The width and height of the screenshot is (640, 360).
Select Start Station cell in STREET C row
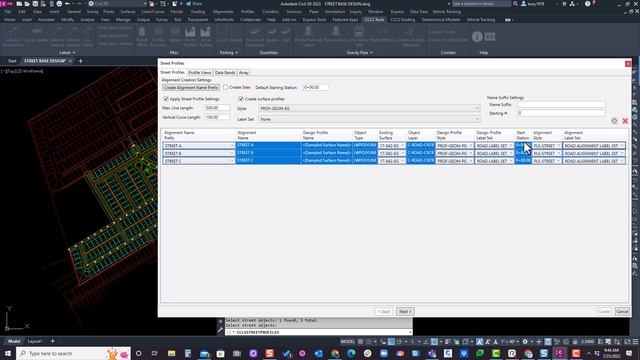click(x=523, y=161)
